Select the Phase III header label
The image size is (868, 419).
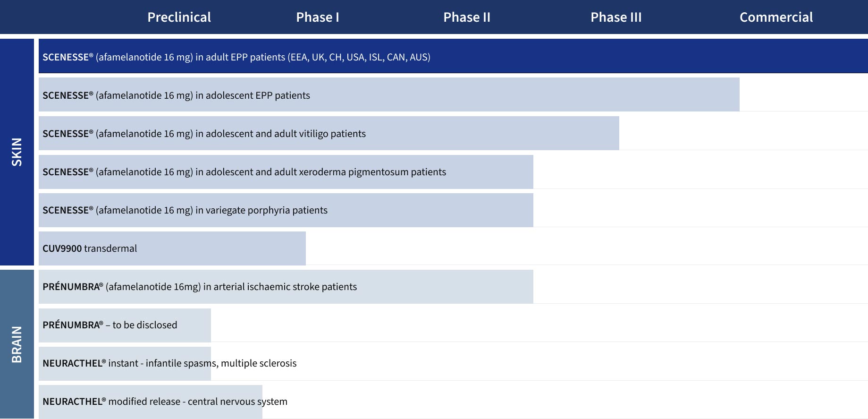(615, 17)
